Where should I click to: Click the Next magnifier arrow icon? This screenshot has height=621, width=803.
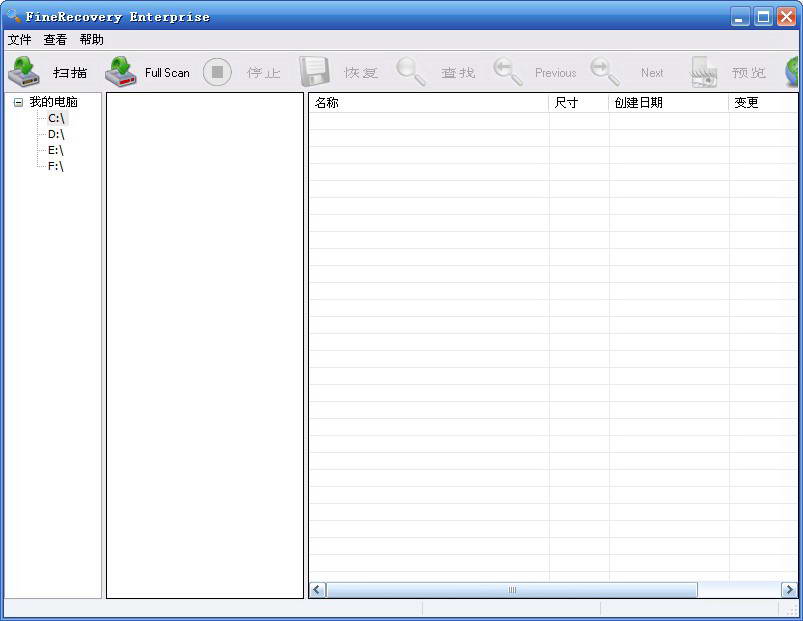[604, 72]
